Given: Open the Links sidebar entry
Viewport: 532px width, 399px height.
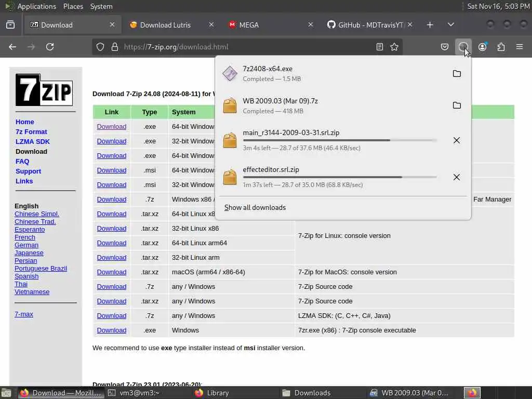Looking at the screenshot, I should click(24, 181).
